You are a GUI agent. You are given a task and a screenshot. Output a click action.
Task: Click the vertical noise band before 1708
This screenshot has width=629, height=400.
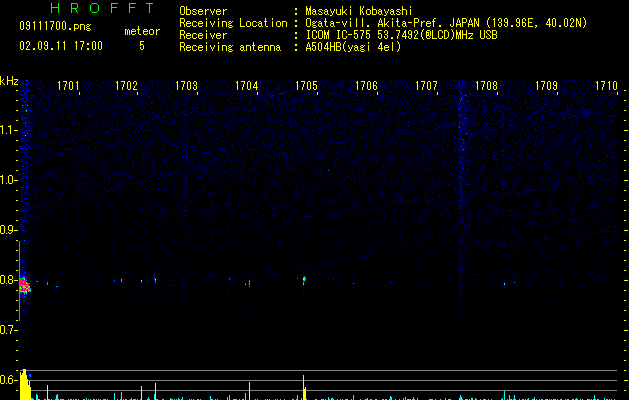click(x=461, y=217)
